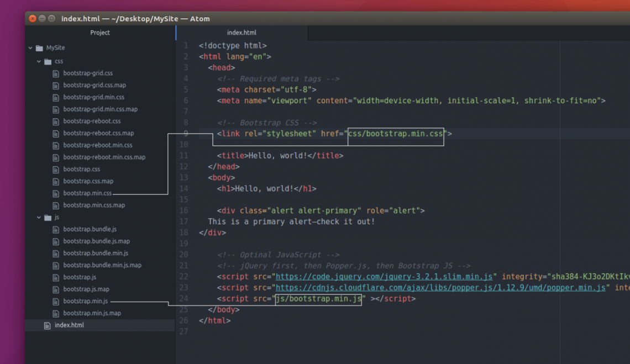The image size is (630, 364).
Task: Follow the cdnjs popper.min.js link
Action: tap(440, 287)
